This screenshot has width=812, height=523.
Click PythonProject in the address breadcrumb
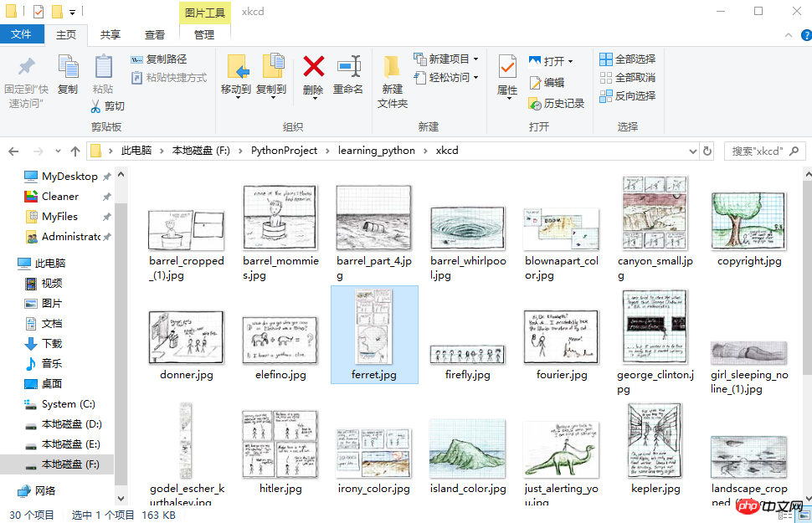285,151
